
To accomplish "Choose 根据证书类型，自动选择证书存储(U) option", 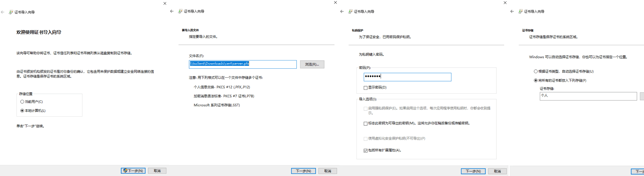I will point(536,71).
